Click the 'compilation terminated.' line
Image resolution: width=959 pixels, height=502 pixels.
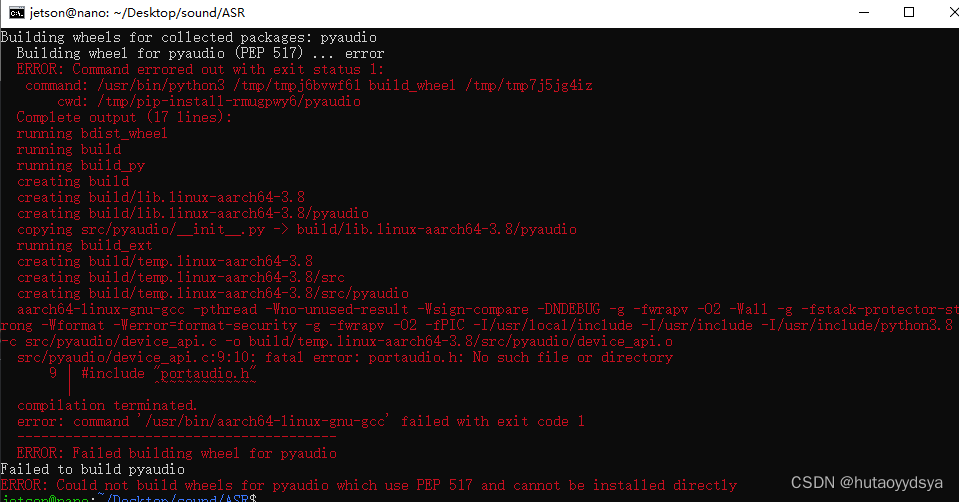[107, 405]
